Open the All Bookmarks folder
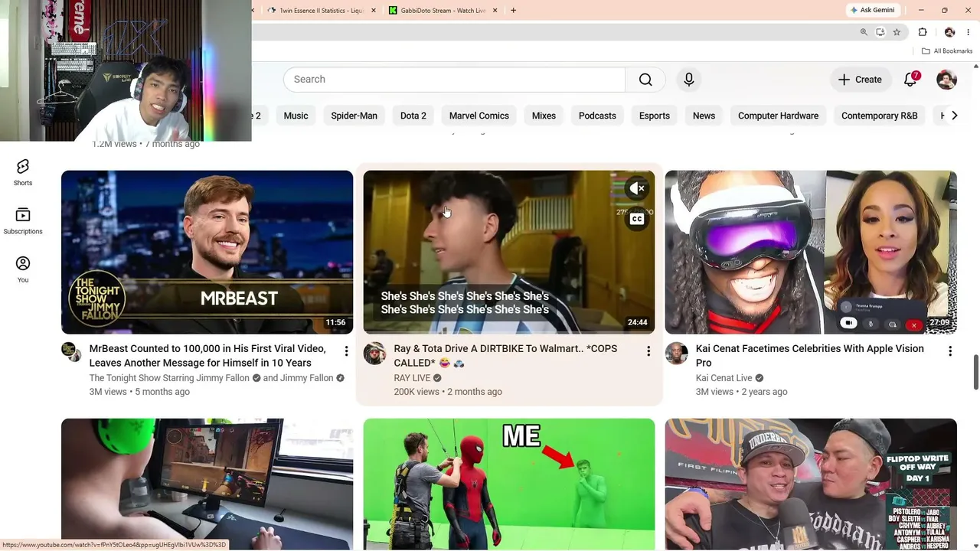 pos(947,51)
